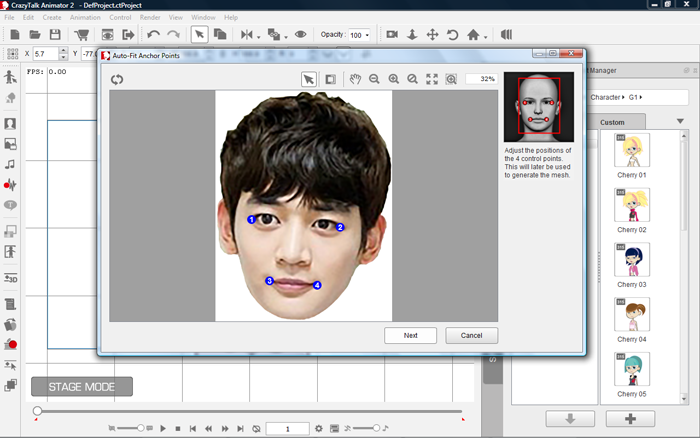700x438 pixels.
Task: Toggle the loop playback button
Action: click(x=257, y=428)
